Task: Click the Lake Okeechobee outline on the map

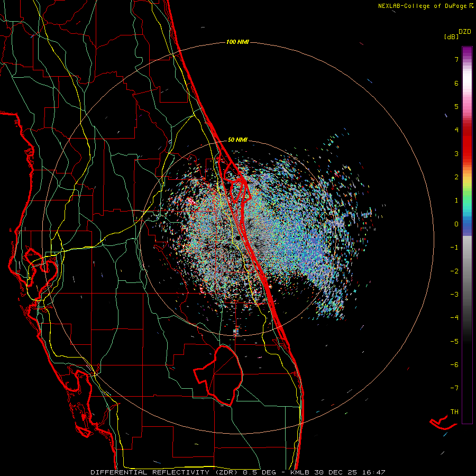Action: coord(218,375)
